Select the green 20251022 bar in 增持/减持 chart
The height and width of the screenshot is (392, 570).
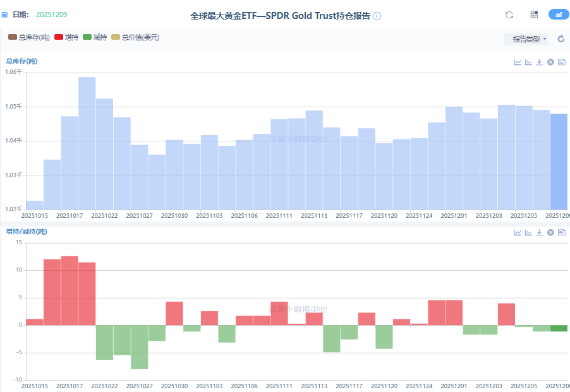pyautogui.click(x=104, y=342)
